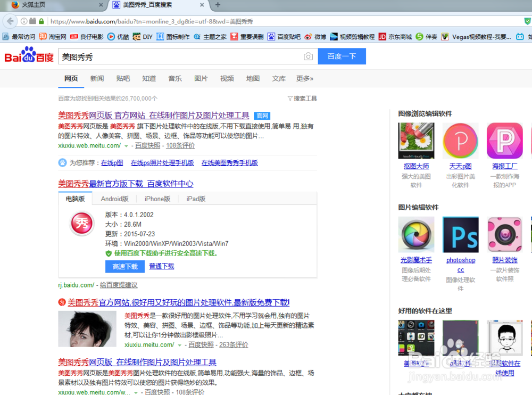Open the Vegas视频教程 bookmark
Viewport: 532px width, 395px height.
pos(476,37)
